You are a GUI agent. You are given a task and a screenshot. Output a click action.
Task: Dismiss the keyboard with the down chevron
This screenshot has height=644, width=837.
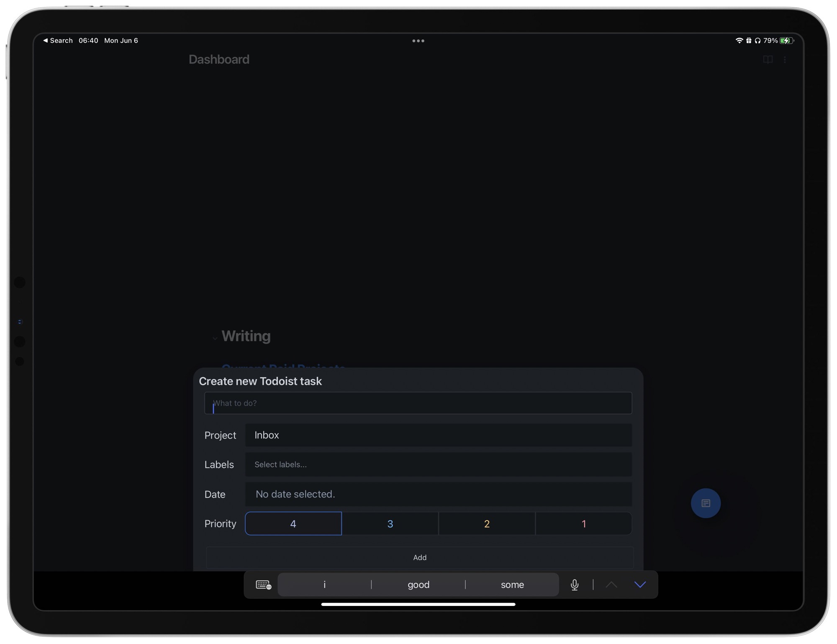click(640, 585)
